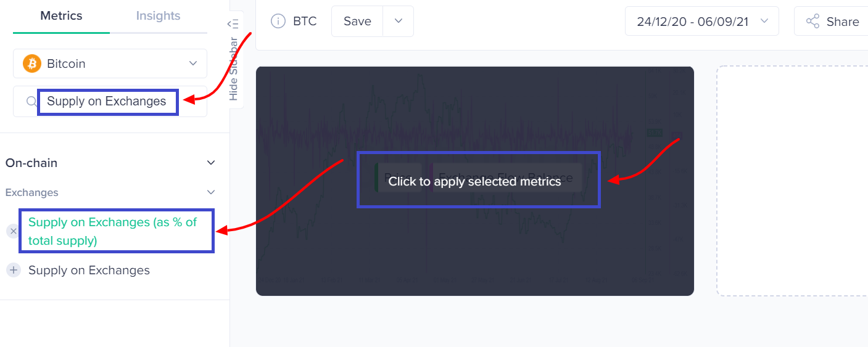Open the Bitcoin asset dropdown
This screenshot has height=347, width=868.
click(x=110, y=63)
